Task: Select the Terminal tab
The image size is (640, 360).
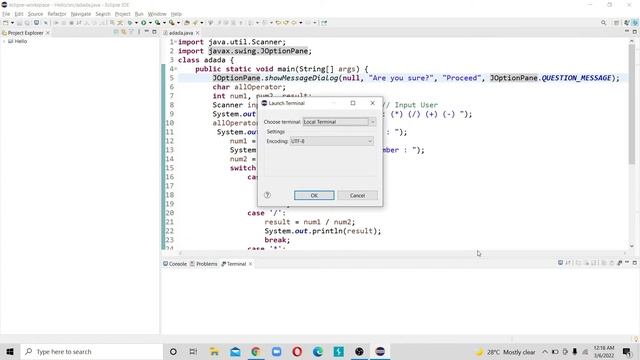Action: [x=234, y=264]
